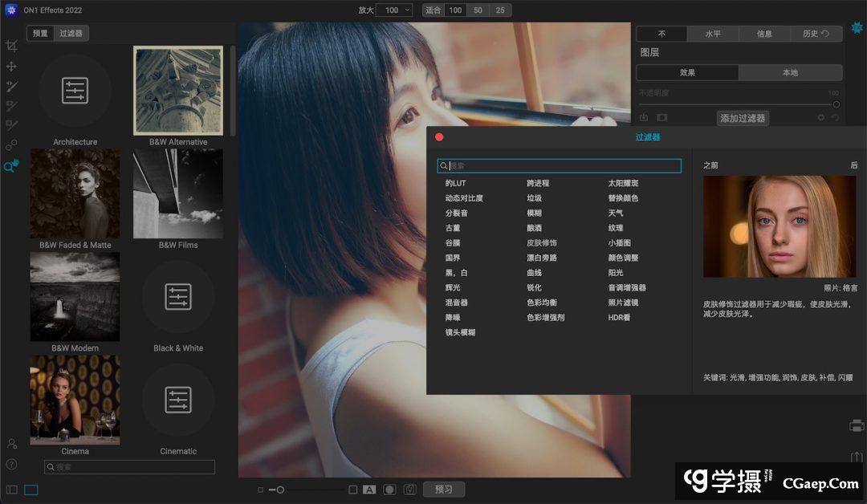Select the Crop tool in left toolbar

coord(11,46)
